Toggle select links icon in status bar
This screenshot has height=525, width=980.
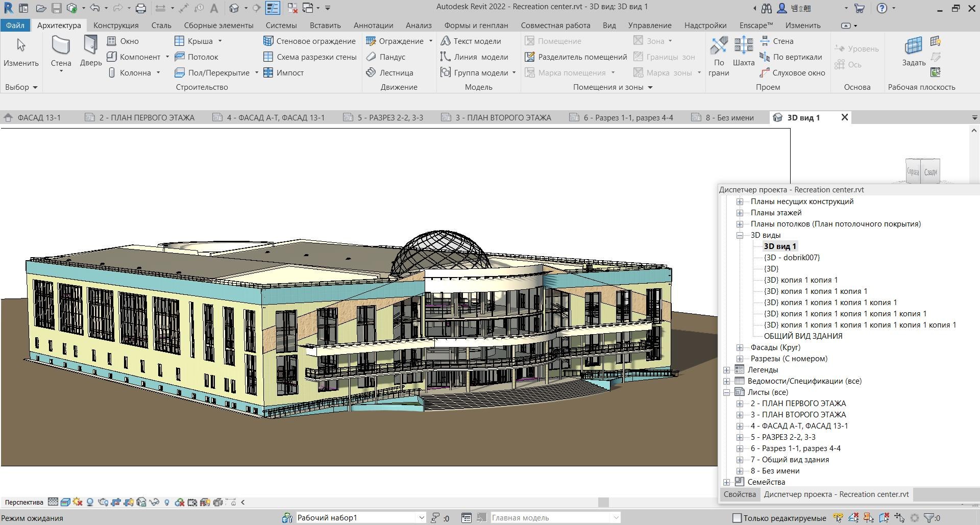pos(838,518)
